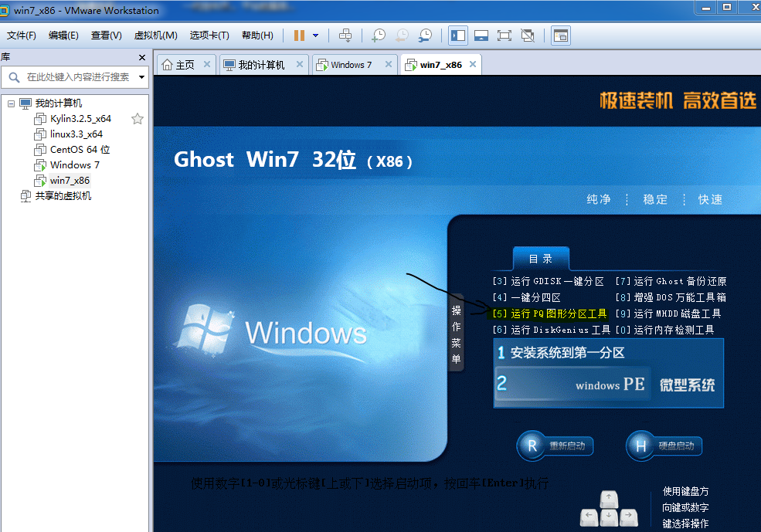The height and width of the screenshot is (532, 761).
Task: Click the fit guest magnifier icon
Action: pos(424,35)
